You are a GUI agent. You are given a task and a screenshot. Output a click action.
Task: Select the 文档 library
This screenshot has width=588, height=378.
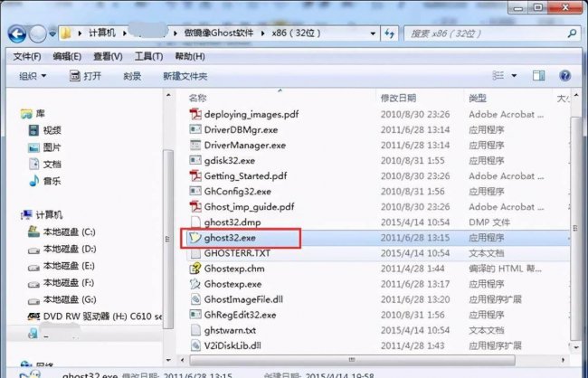point(44,164)
